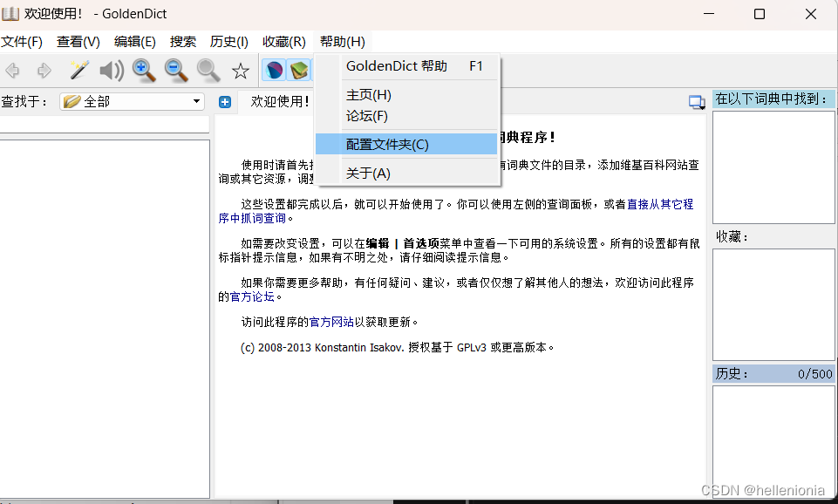Go forward with the right arrow icon
The height and width of the screenshot is (504, 838).
pyautogui.click(x=44, y=70)
